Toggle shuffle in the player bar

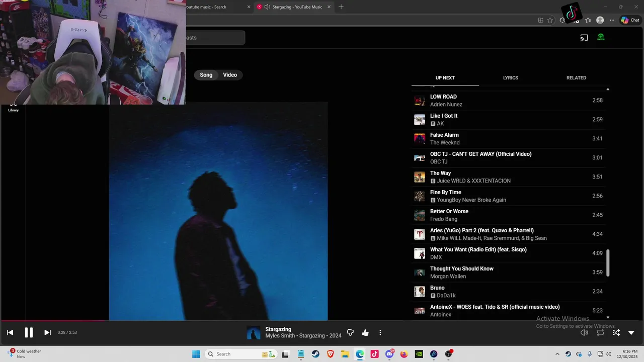coord(616,332)
